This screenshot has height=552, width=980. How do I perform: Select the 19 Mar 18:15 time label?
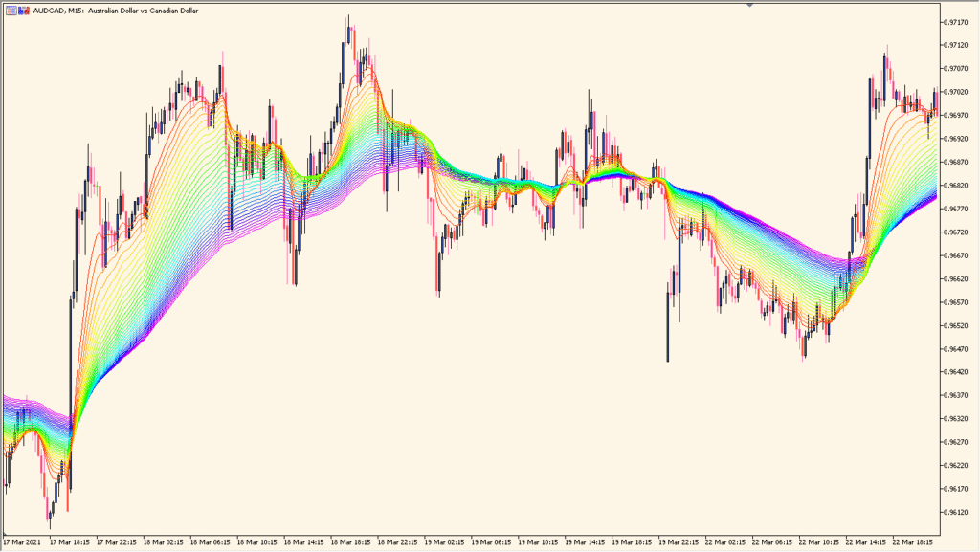(632, 542)
